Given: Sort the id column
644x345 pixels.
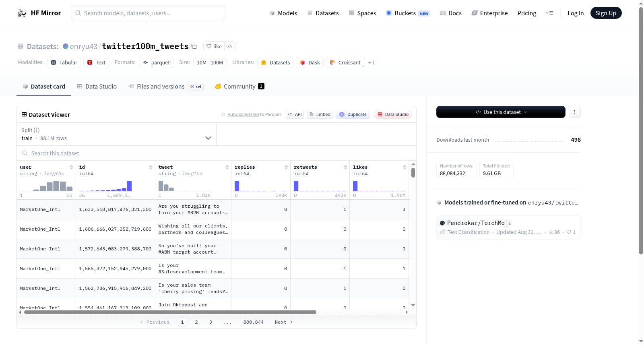Looking at the screenshot, I should (151, 167).
